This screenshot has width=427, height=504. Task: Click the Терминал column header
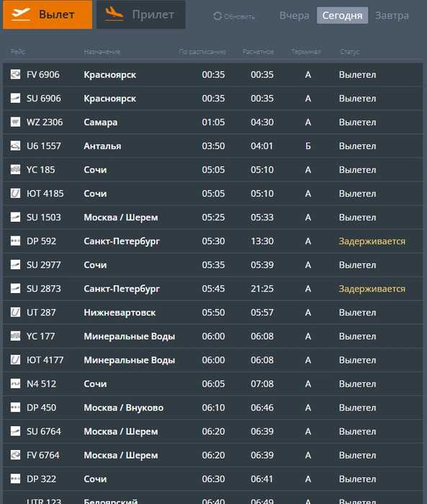coord(306,52)
